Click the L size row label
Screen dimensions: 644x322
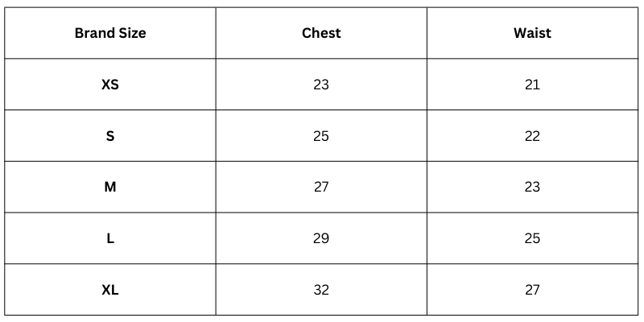(x=110, y=238)
